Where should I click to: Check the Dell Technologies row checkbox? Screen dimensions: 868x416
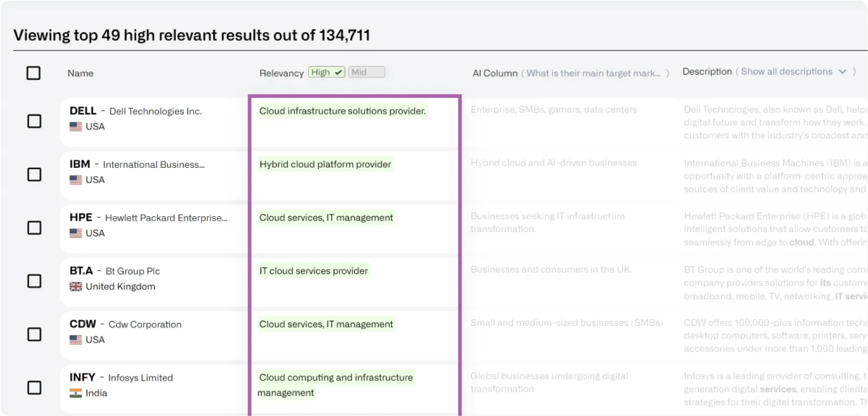pos(34,121)
